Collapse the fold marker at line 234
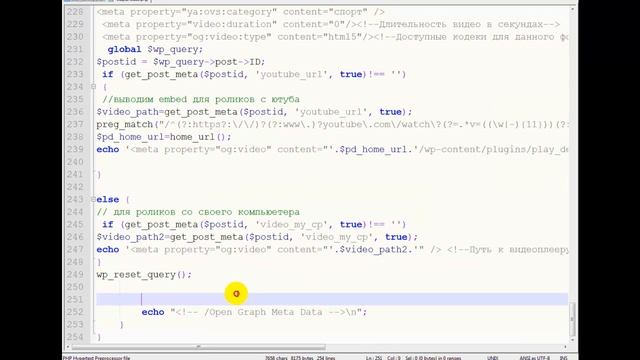 pyautogui.click(x=93, y=87)
